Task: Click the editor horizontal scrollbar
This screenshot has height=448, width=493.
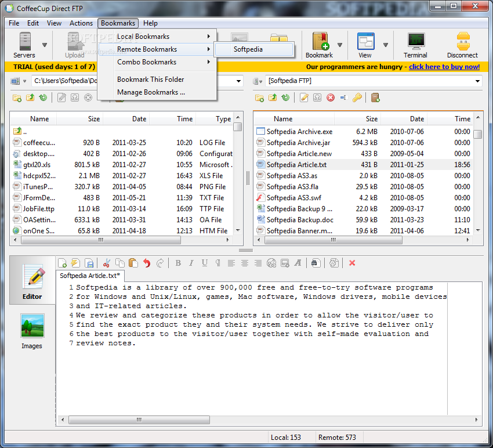Action: pyautogui.click(x=139, y=420)
